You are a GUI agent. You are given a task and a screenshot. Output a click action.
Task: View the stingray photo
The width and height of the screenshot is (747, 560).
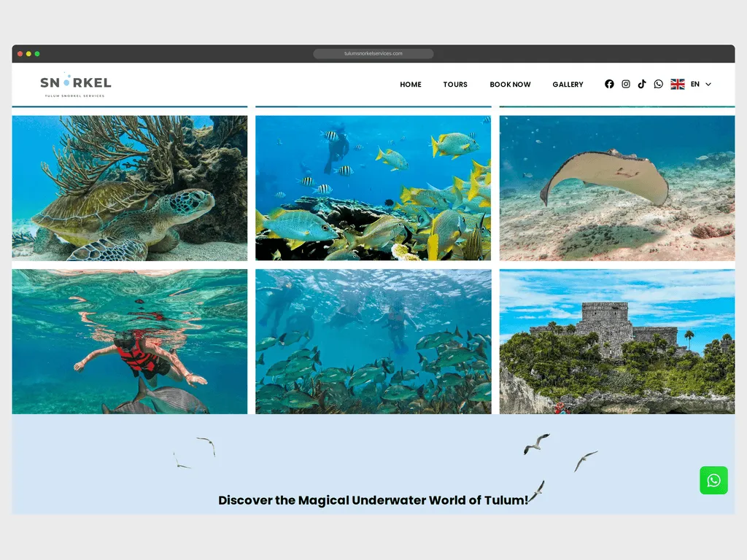[x=616, y=186]
